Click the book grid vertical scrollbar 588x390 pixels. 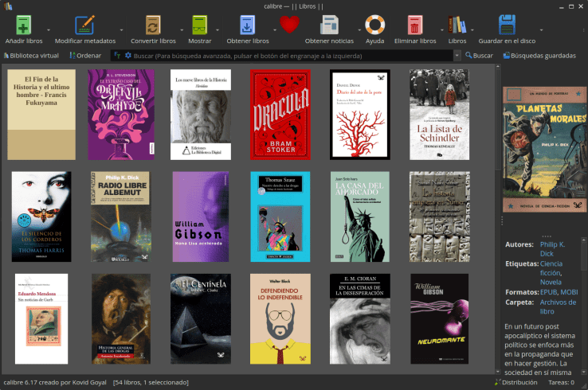point(498,219)
